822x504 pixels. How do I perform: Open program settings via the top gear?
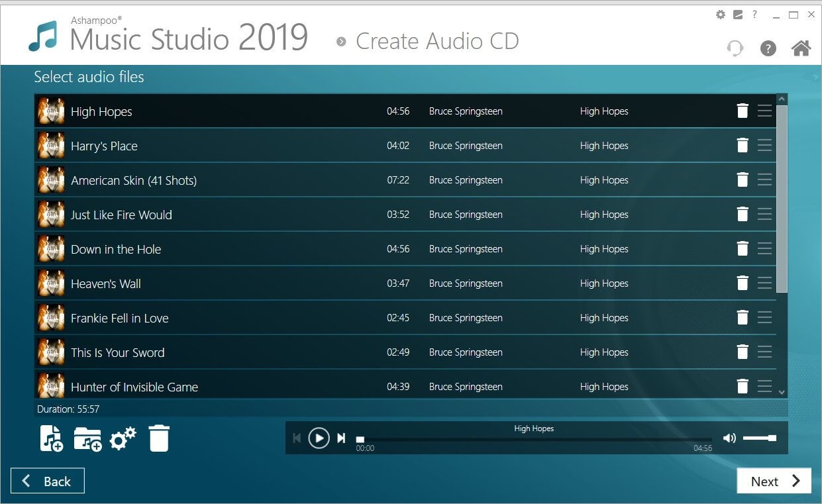coord(720,14)
